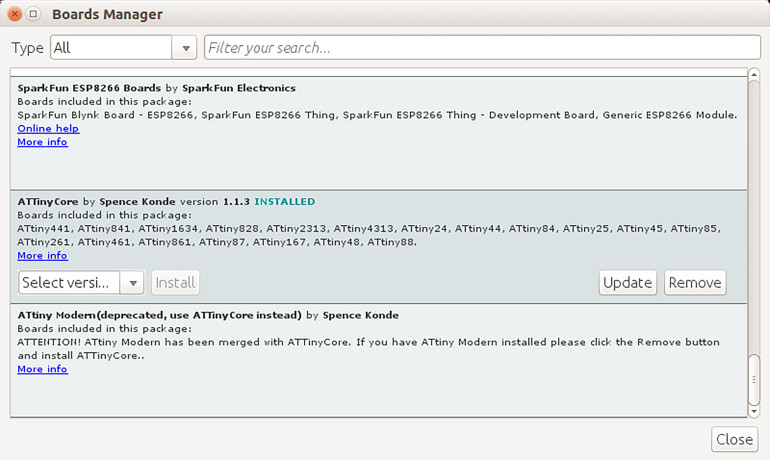Focus the Filter your search field
Viewport: 770px width, 460px height.
[482, 48]
